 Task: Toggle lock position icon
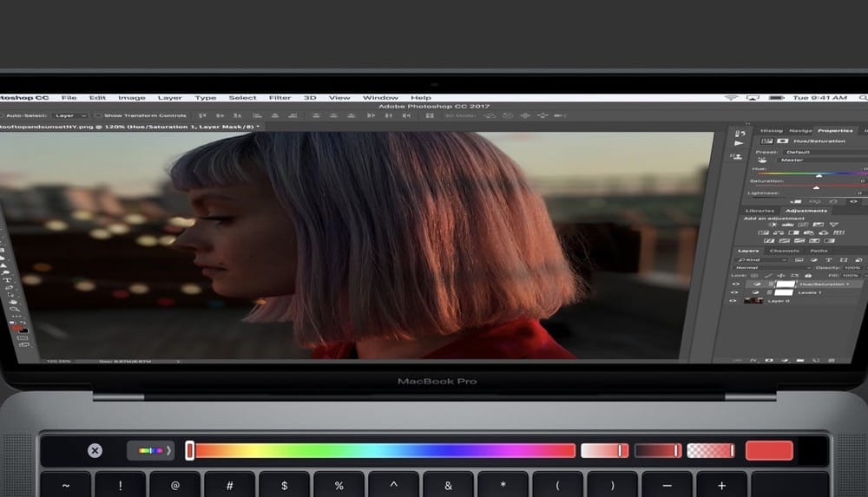781,276
